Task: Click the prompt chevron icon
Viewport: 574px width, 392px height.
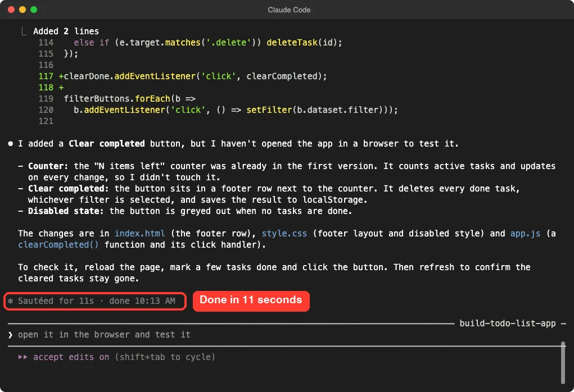Action: point(10,335)
